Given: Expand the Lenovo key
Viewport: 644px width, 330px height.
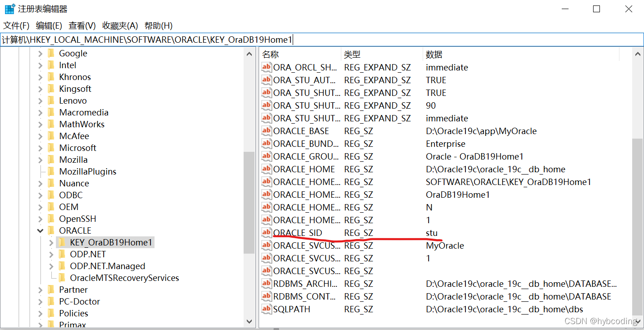Looking at the screenshot, I should tap(40, 101).
